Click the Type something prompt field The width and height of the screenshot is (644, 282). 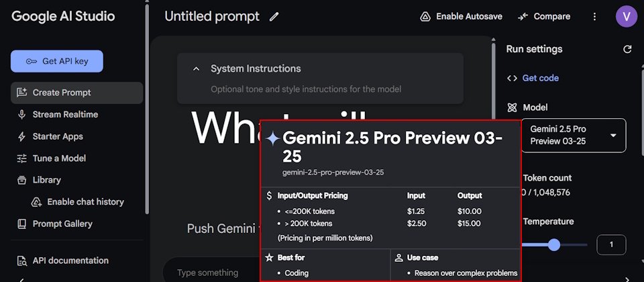207,273
